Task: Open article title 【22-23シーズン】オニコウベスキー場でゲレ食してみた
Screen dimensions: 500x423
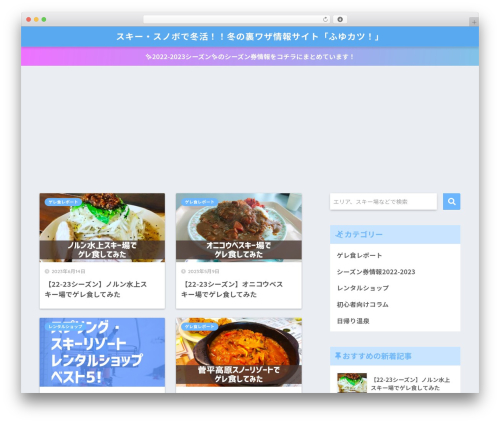Action: tap(232, 289)
